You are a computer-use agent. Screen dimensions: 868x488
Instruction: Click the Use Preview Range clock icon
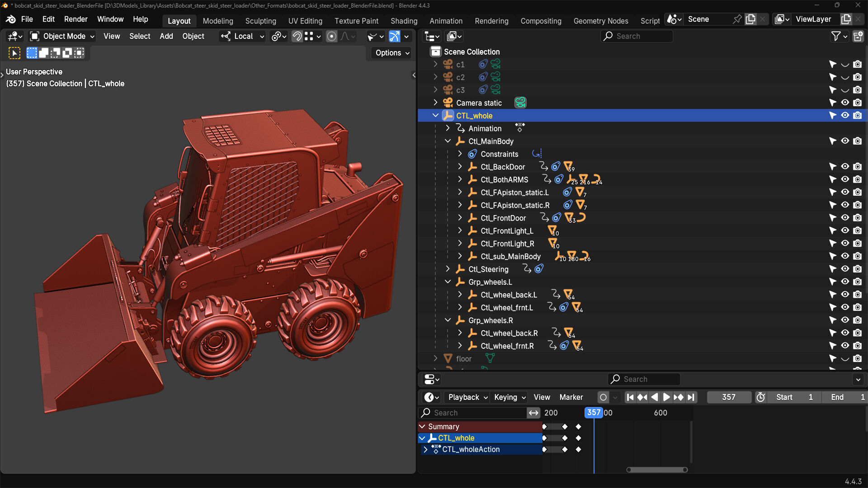coord(761,397)
